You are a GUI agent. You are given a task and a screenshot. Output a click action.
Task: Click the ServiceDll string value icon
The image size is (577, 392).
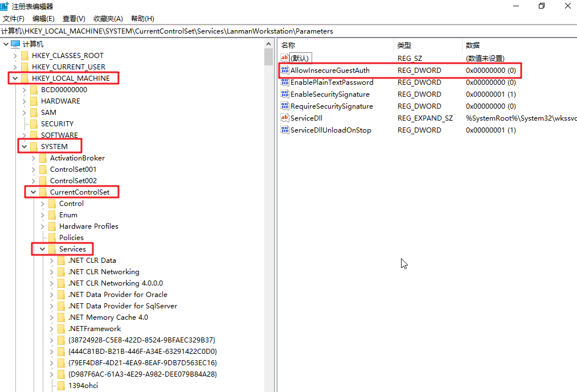285,118
